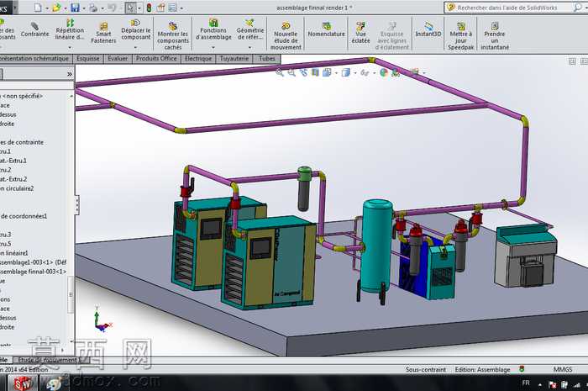Image resolution: width=588 pixels, height=391 pixels.
Task: Click Montrer les composants cachés
Action: pyautogui.click(x=172, y=35)
